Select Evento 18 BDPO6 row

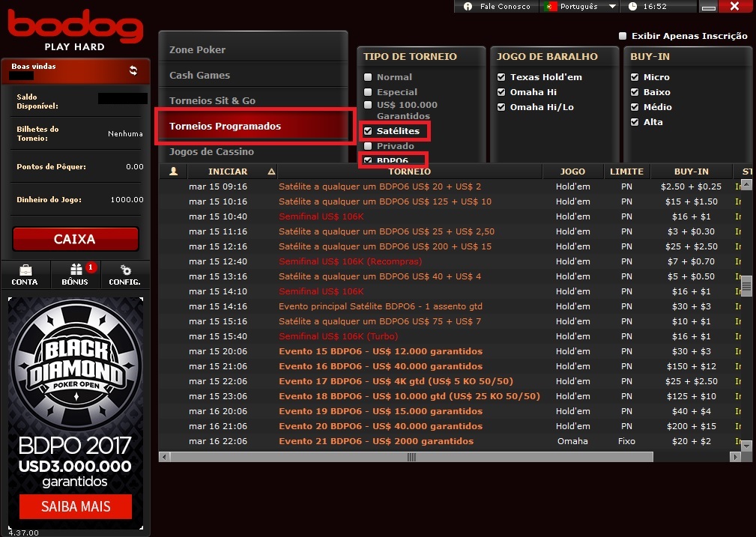pos(450,395)
